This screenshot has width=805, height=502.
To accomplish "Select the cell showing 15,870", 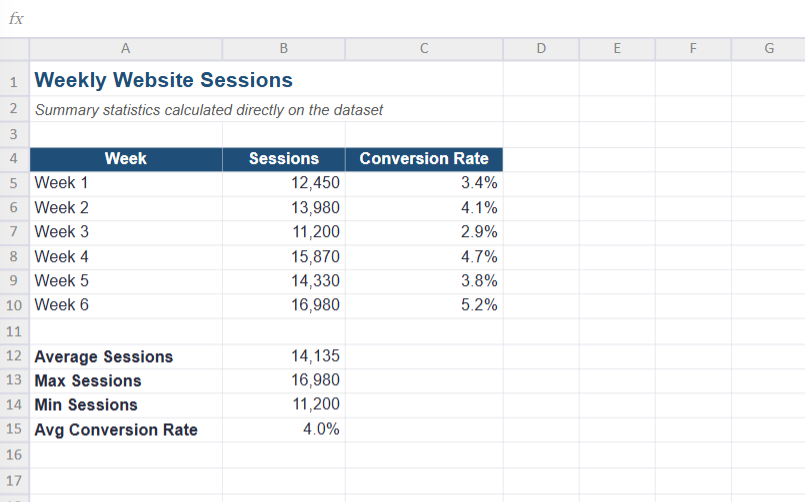I will [x=284, y=257].
